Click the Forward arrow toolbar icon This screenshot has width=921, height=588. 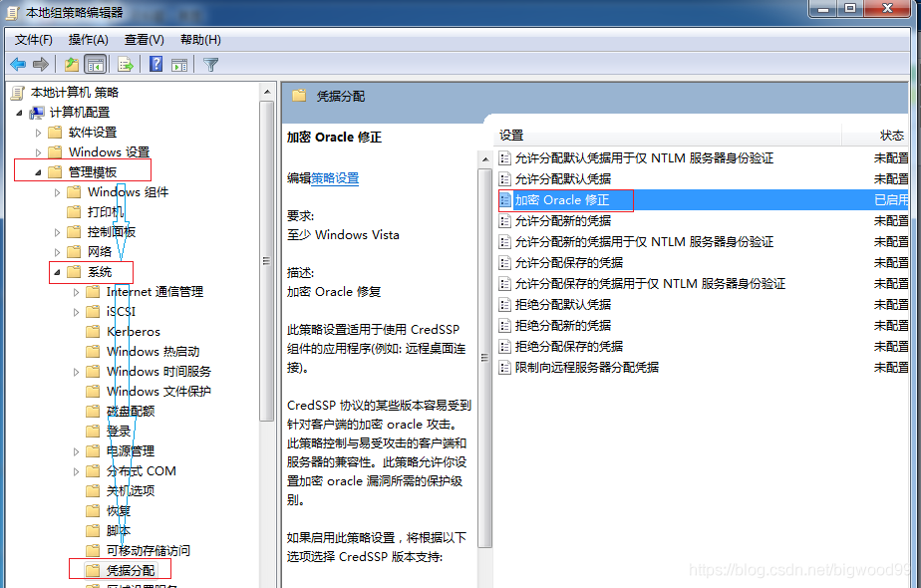tap(41, 64)
